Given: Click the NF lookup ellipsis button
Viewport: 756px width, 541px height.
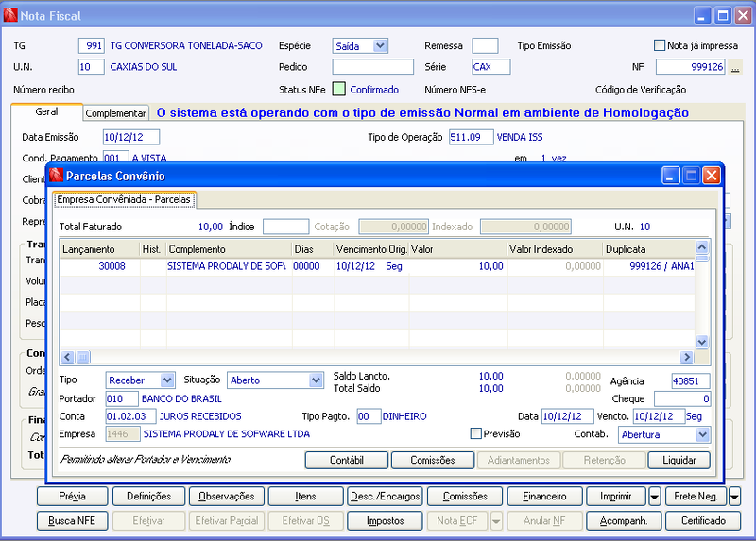Looking at the screenshot, I should coord(735,67).
